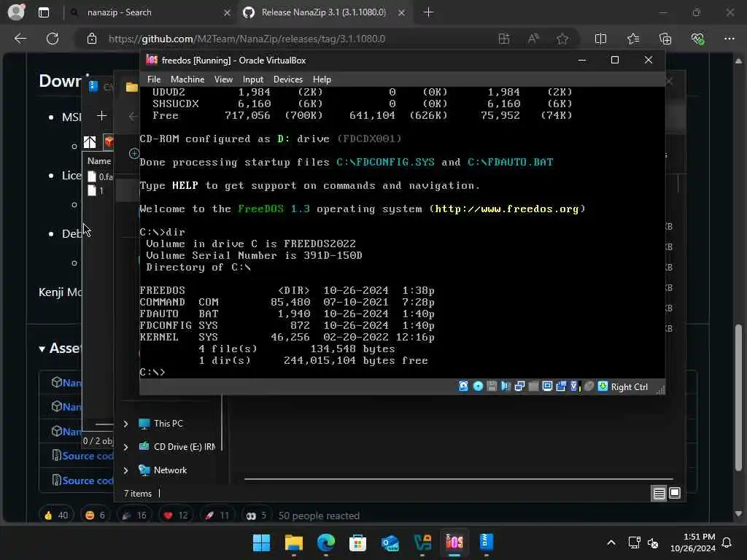Open the Favorites list in Edge toolbar
The width and height of the screenshot is (747, 560).
tap(633, 39)
